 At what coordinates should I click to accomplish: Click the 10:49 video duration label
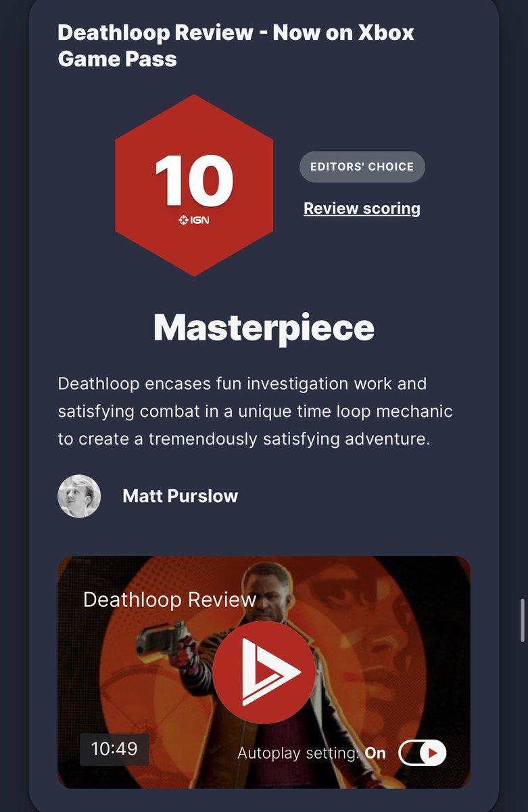click(x=114, y=749)
